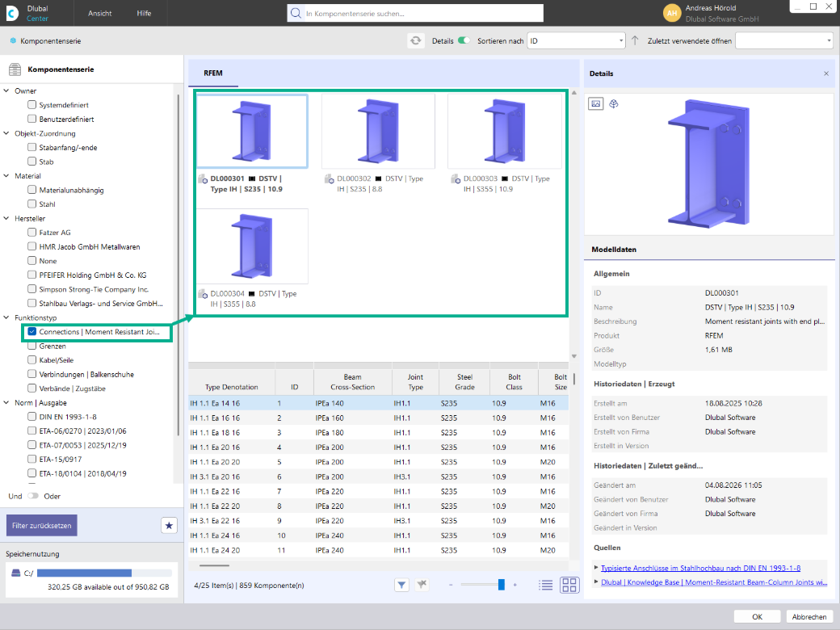Click the Filter zurücksetzen button
The height and width of the screenshot is (630, 840).
(x=42, y=526)
